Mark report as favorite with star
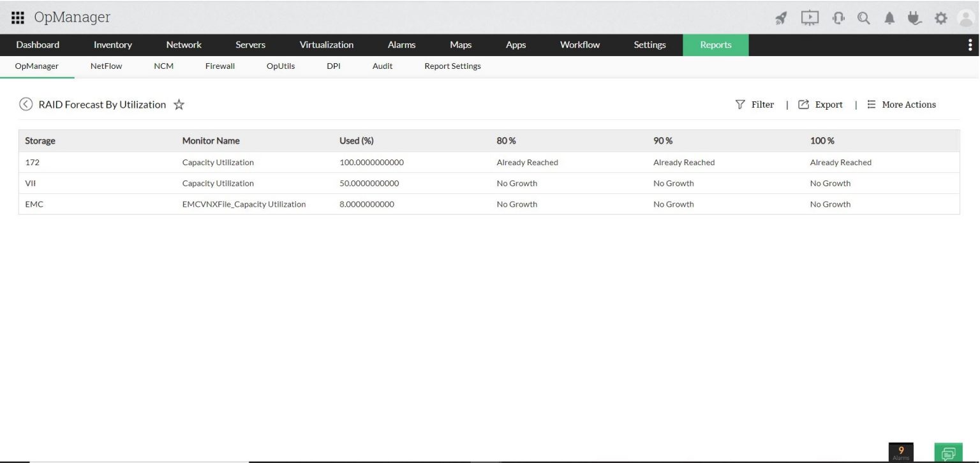This screenshot has height=463, width=980. (179, 105)
